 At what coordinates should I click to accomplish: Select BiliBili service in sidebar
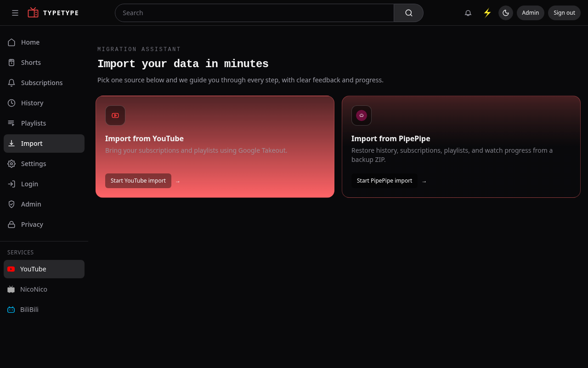point(44,310)
